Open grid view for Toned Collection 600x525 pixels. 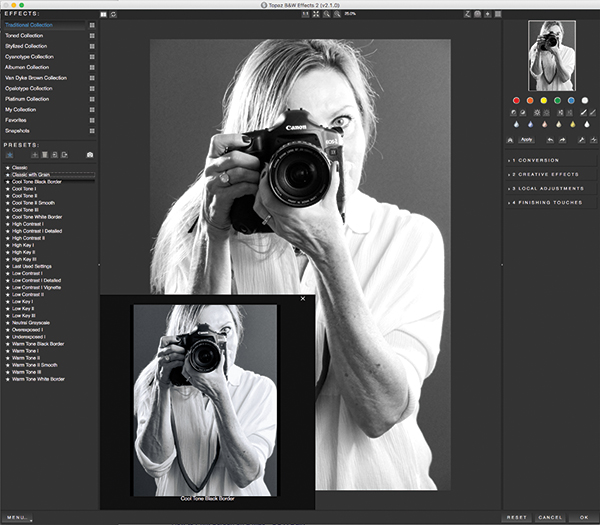[92, 36]
